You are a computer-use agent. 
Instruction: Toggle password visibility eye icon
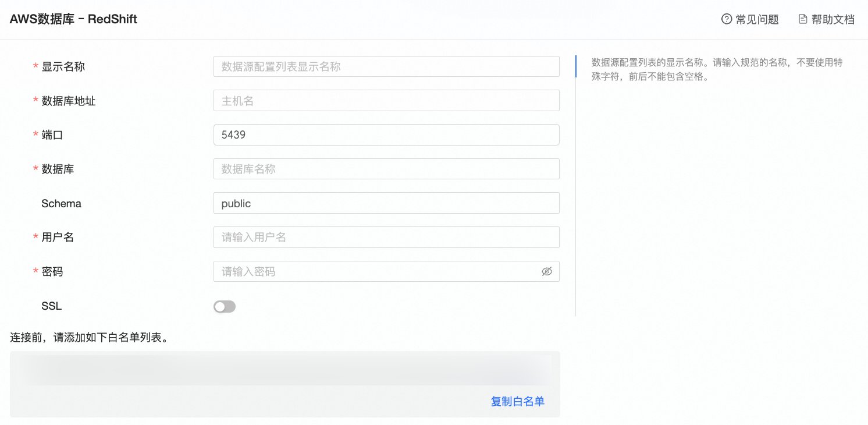coord(547,271)
